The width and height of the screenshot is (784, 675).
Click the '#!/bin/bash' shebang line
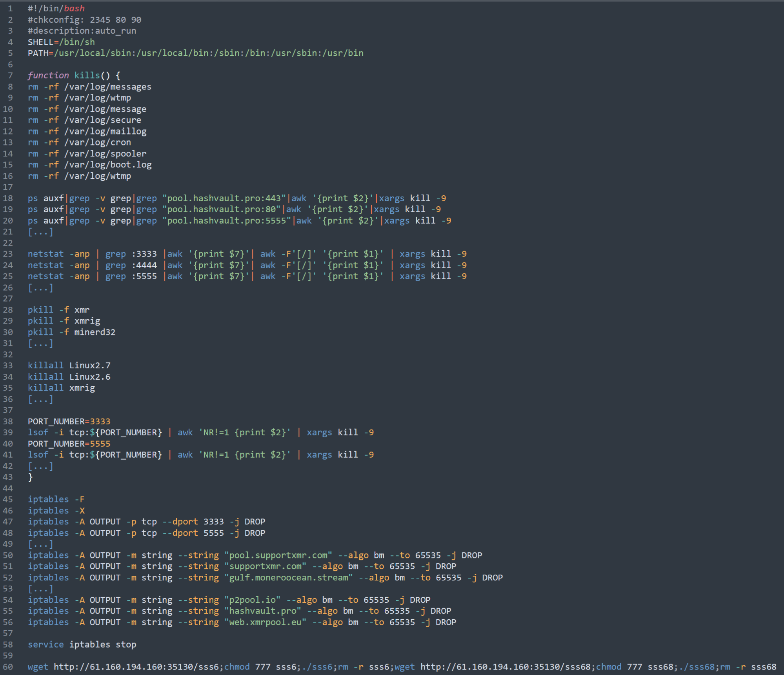tap(56, 8)
